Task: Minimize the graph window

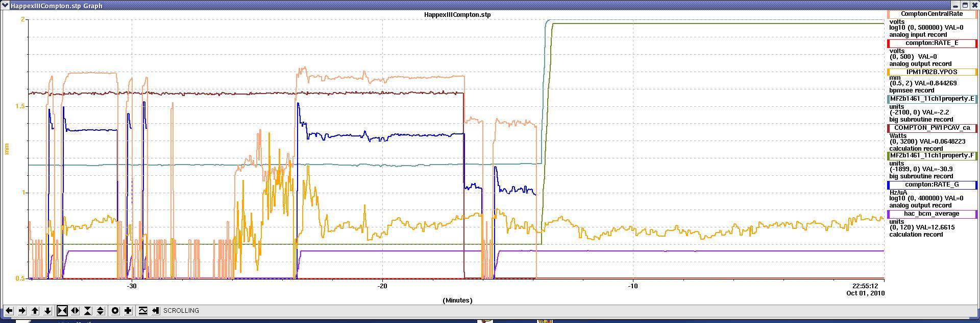Action: (x=954, y=5)
